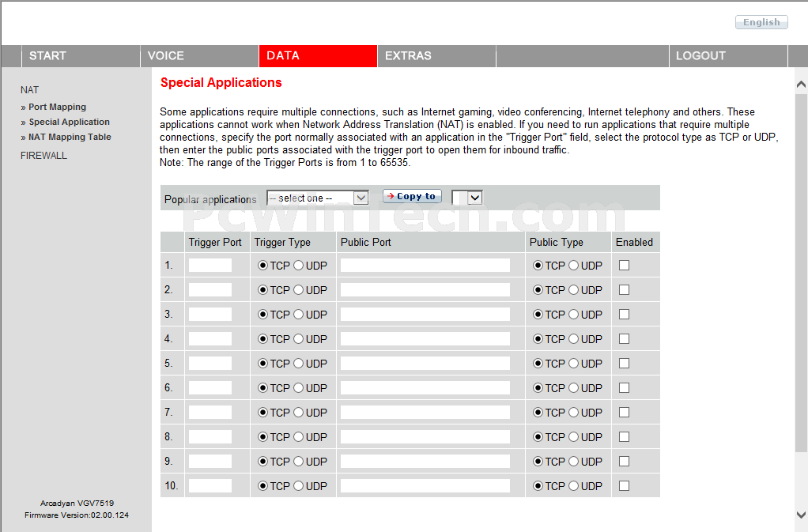The height and width of the screenshot is (532, 808).
Task: Click the Enabled column header
Action: click(634, 242)
